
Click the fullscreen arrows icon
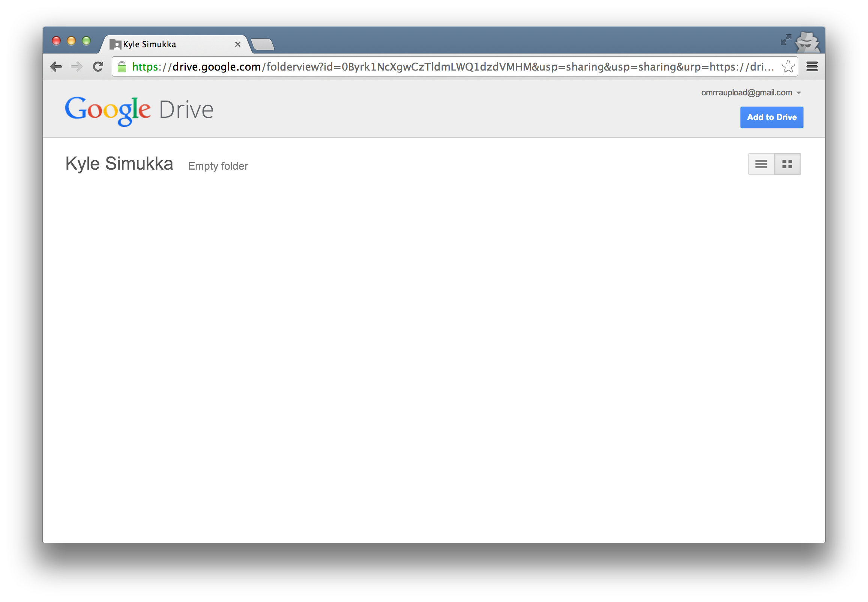click(785, 40)
